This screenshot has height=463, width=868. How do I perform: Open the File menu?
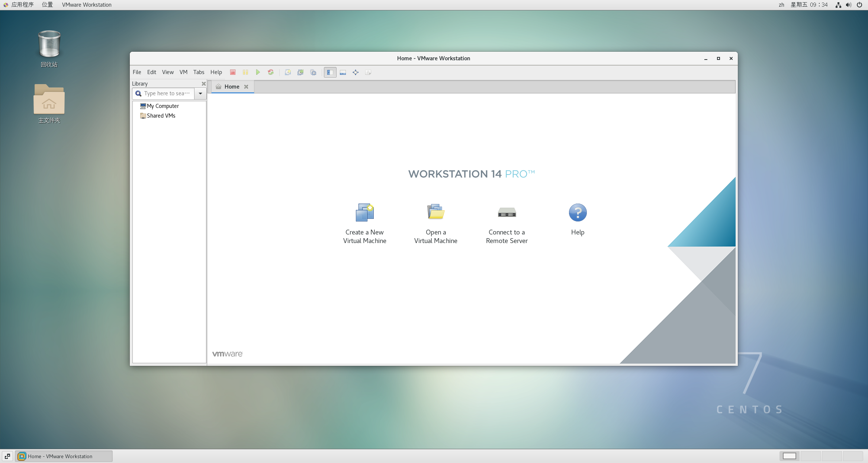137,72
